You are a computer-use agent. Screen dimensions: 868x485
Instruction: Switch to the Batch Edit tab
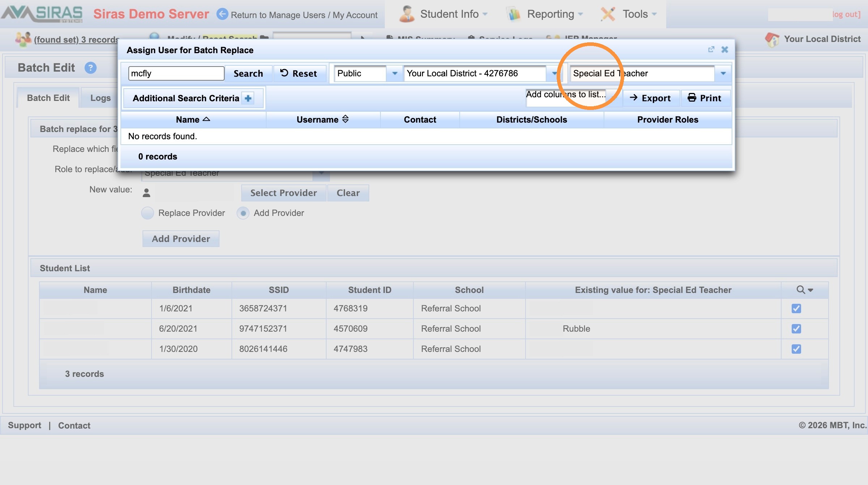[48, 98]
